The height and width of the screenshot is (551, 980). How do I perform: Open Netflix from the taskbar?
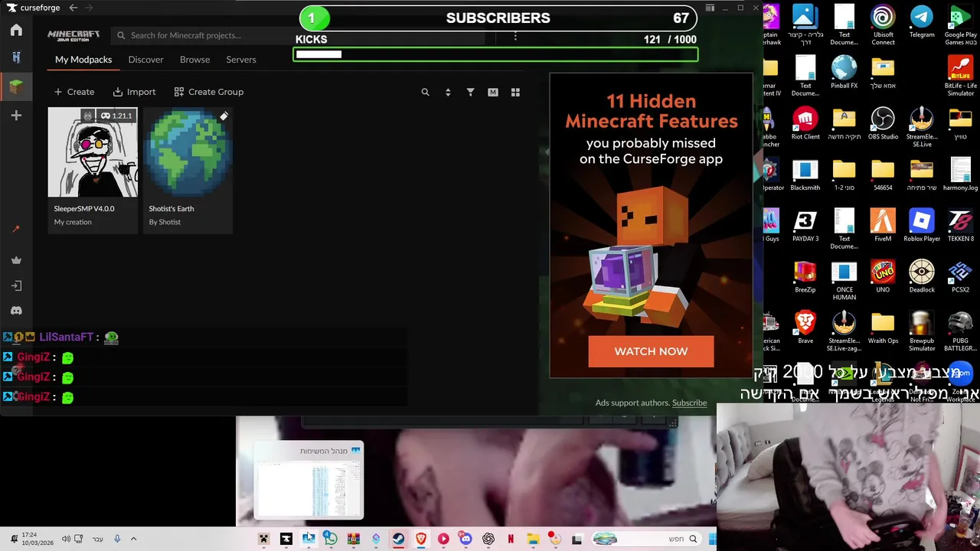511,539
